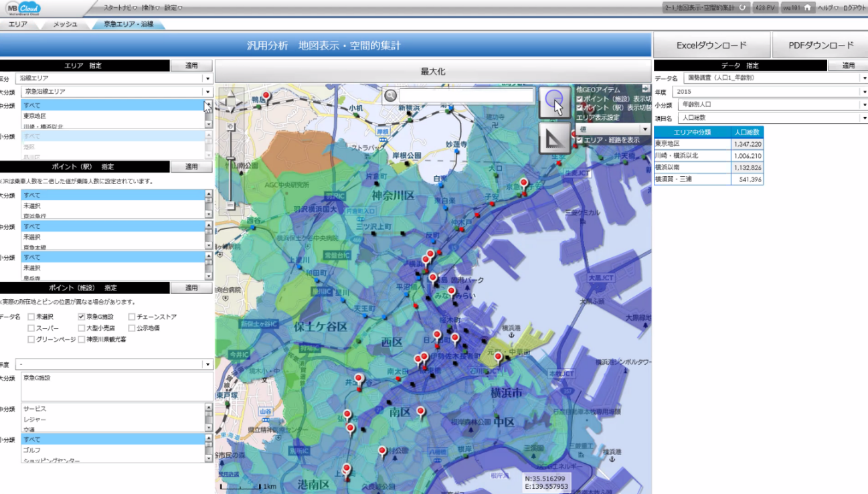Click the map zoom slider handle
This screenshot has height=494, width=868.
[x=232, y=159]
